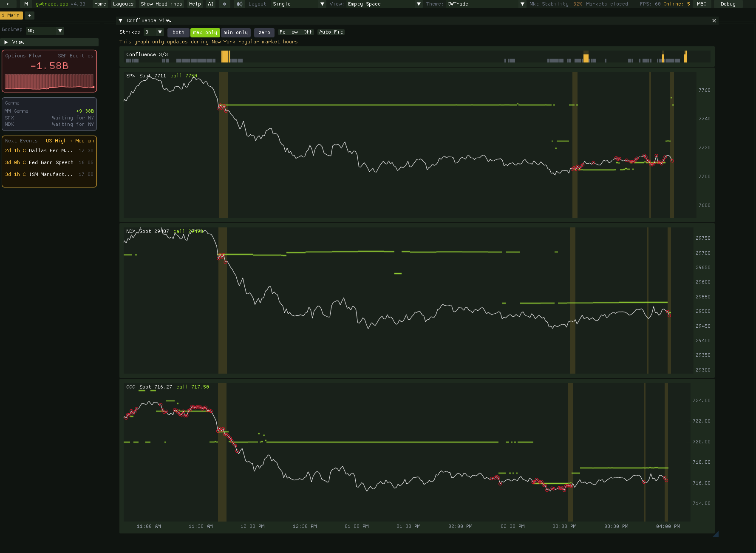Click the Markets closed status text
The width and height of the screenshot is (756, 553).
(x=607, y=4)
